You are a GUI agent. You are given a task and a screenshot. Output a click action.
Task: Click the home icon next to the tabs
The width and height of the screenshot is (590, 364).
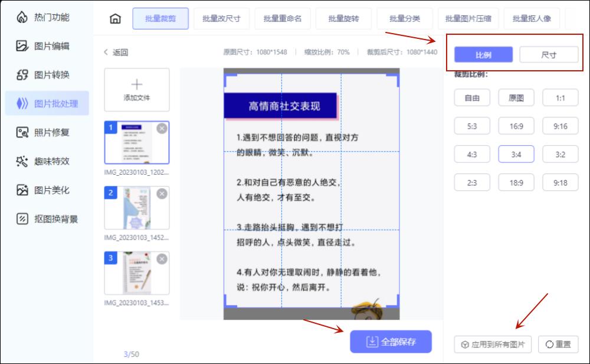[x=116, y=18]
